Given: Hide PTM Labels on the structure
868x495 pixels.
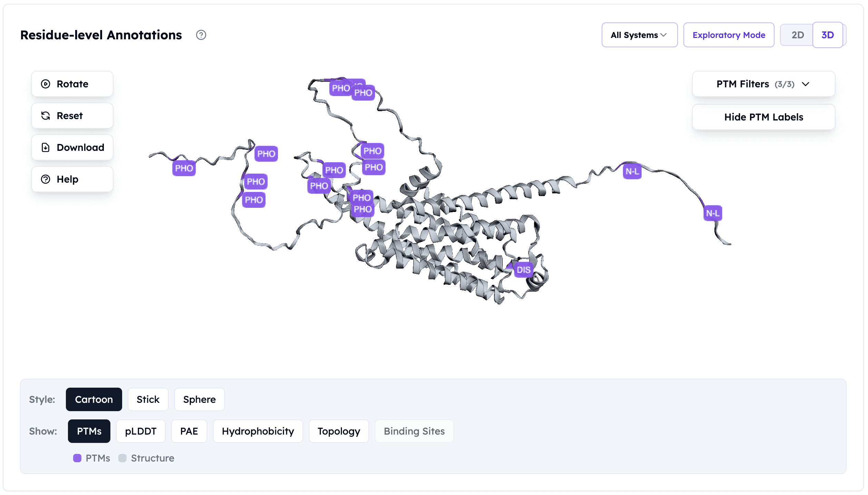Looking at the screenshot, I should pyautogui.click(x=763, y=117).
